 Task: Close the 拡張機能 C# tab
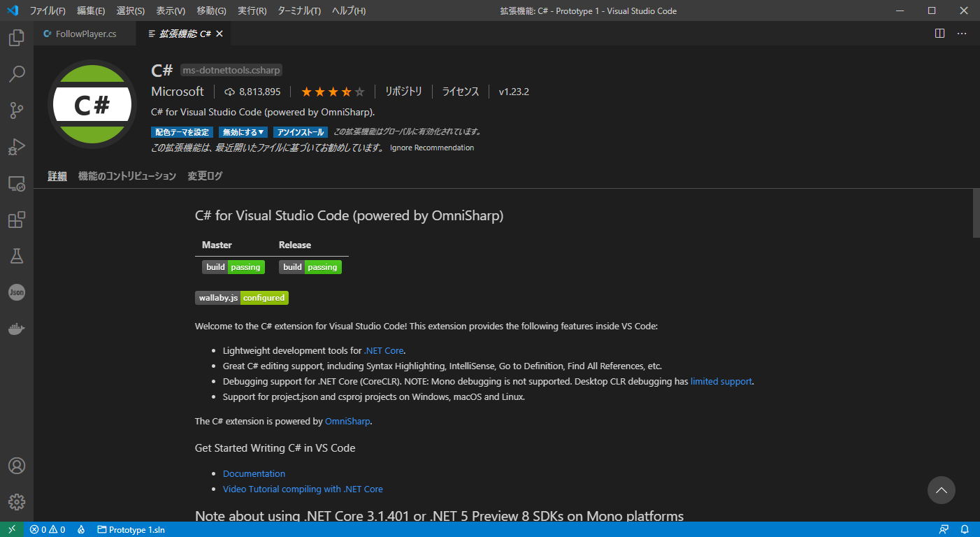(x=219, y=34)
